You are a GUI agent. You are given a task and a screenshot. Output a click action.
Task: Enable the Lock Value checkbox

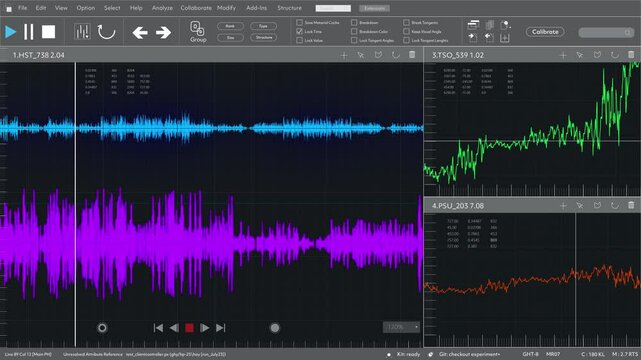(299, 40)
